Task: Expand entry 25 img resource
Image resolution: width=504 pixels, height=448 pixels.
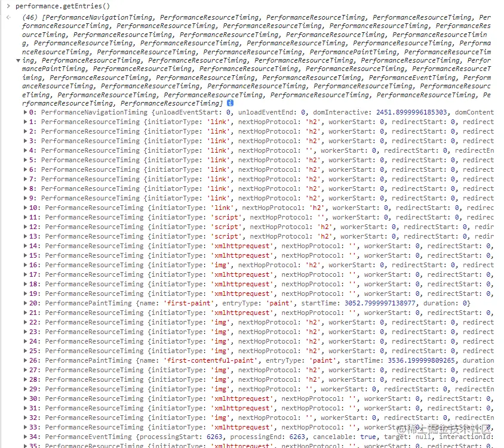Action: (x=25, y=351)
